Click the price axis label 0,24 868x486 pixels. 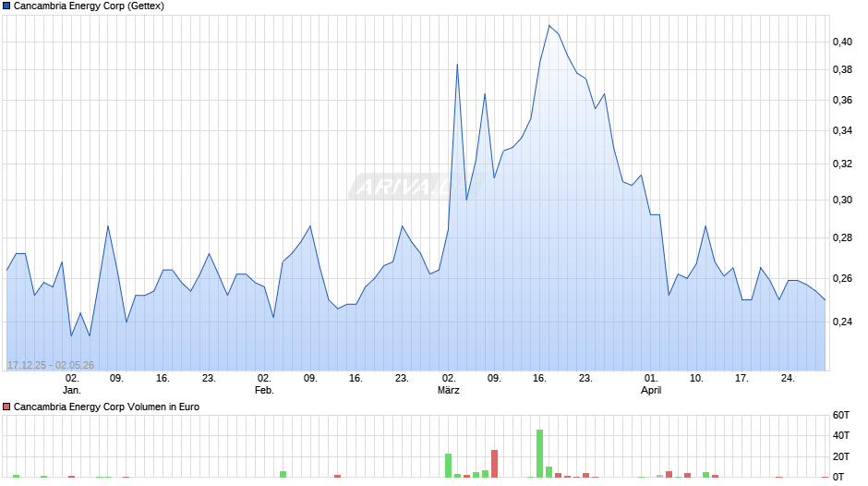coord(842,322)
